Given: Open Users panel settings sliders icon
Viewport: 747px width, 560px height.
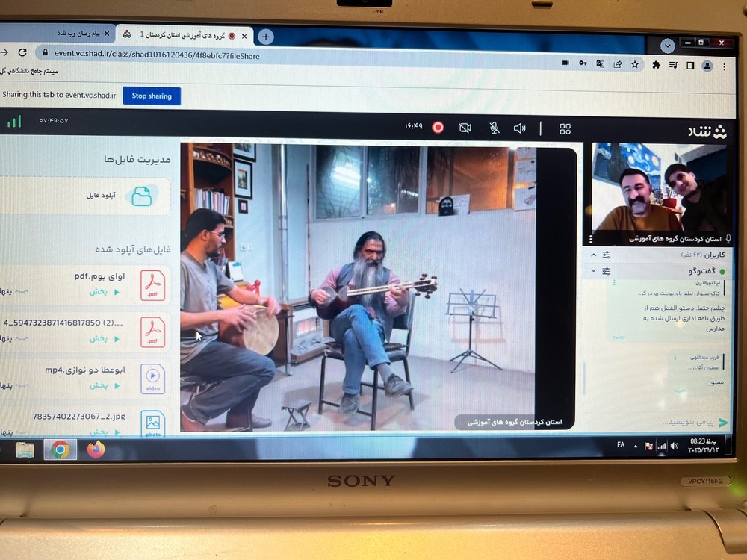Looking at the screenshot, I should [x=607, y=255].
